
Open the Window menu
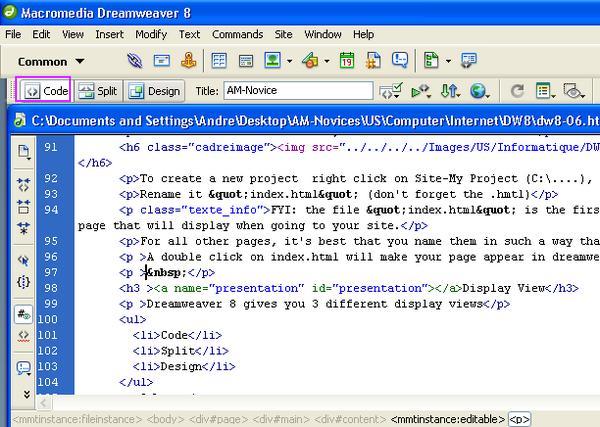point(323,34)
